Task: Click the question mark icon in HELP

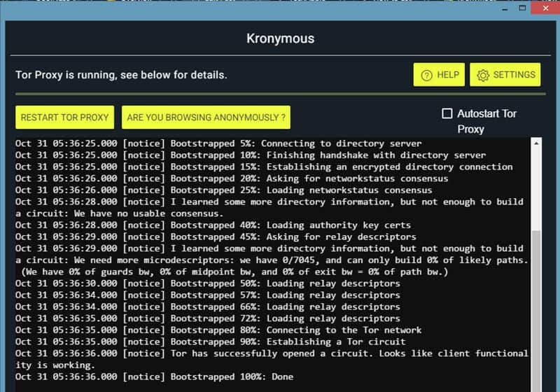Action: pos(426,75)
